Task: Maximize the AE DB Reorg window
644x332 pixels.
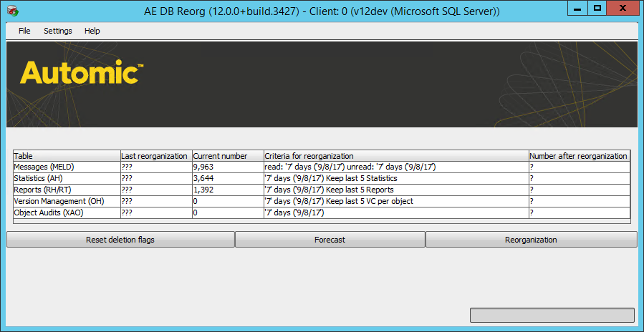Action: coord(597,8)
